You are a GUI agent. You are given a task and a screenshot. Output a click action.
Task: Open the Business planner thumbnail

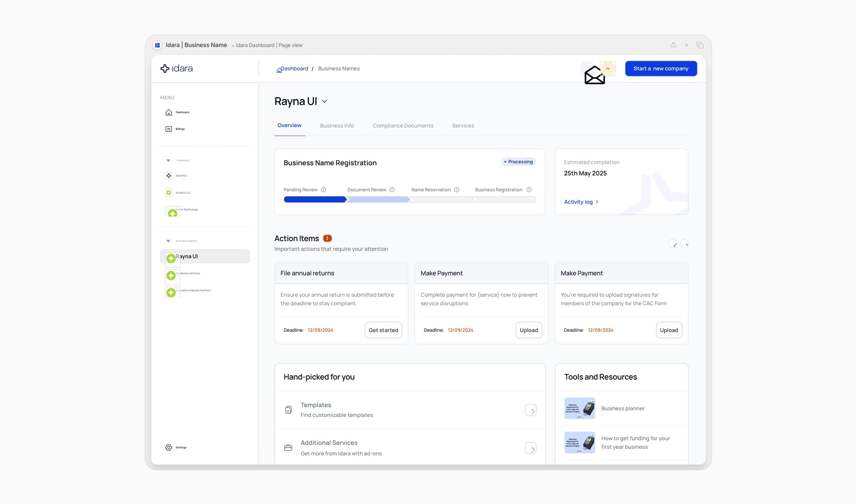click(580, 408)
